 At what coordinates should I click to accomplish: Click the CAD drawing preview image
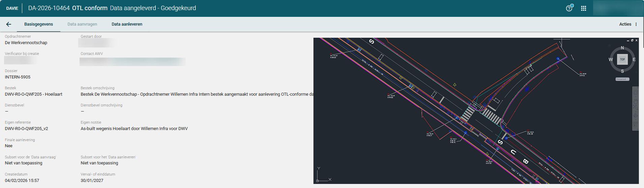(476, 111)
